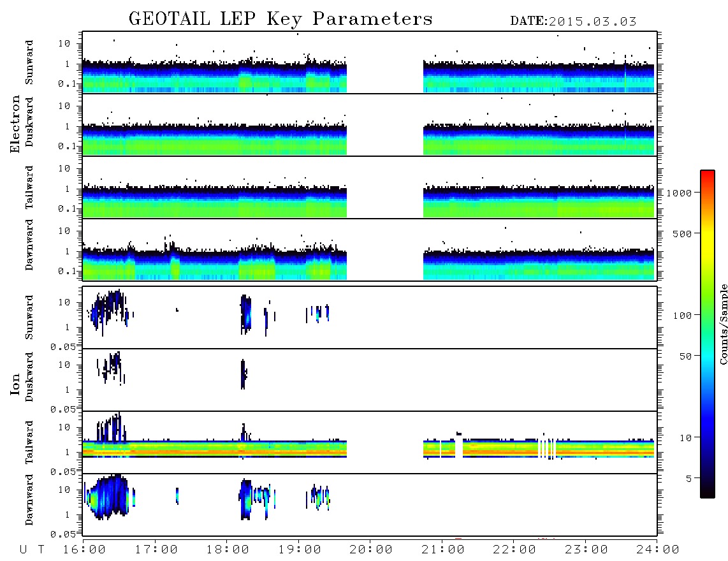
Task: Click the 100 value on the colorbar
Action: point(683,316)
